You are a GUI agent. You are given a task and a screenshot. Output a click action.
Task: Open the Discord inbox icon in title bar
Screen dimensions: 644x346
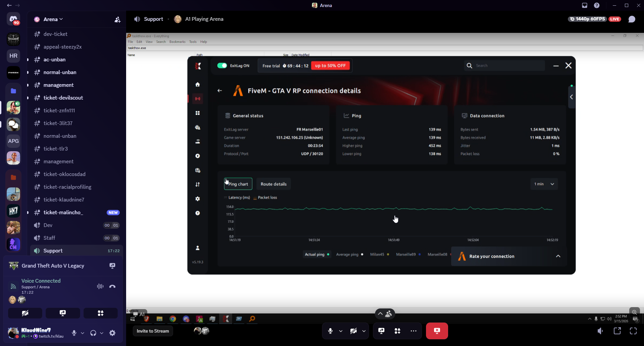pyautogui.click(x=585, y=5)
